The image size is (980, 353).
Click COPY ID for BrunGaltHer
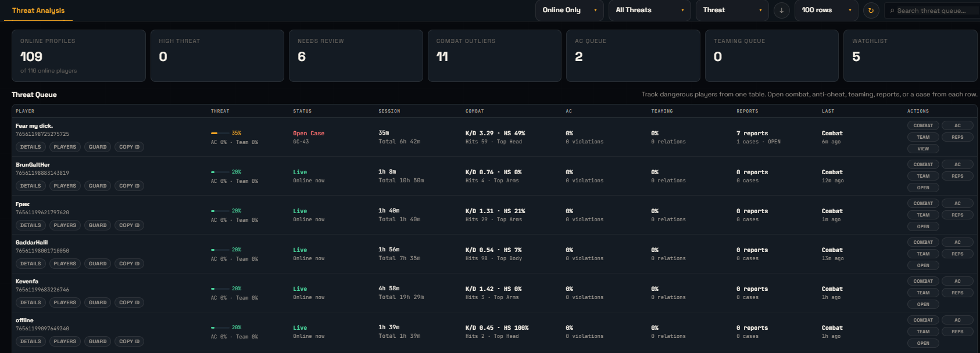click(129, 186)
